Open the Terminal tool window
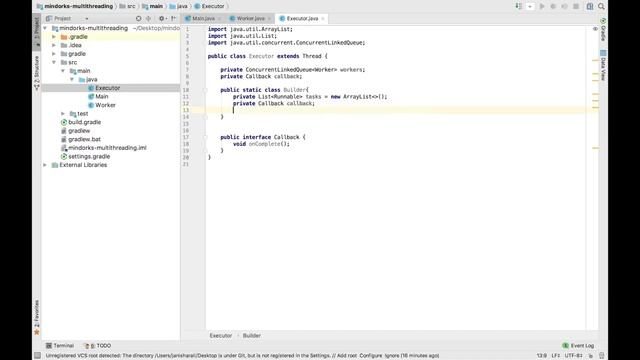 point(60,345)
